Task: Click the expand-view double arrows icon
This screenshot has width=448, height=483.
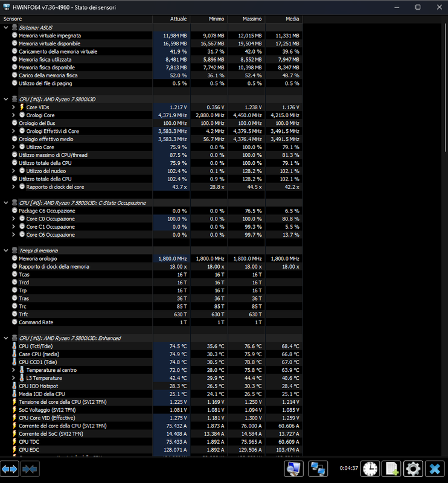Action: pos(10,469)
